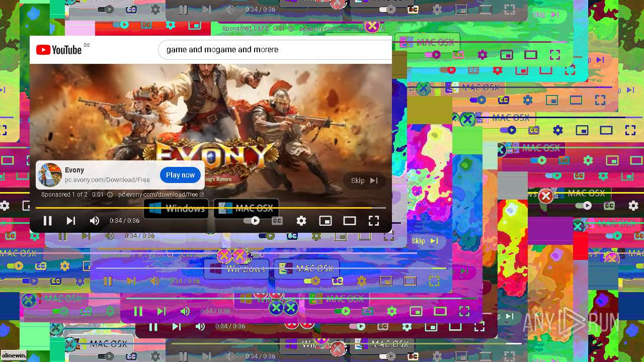Open settings gear in the main player

301,221
